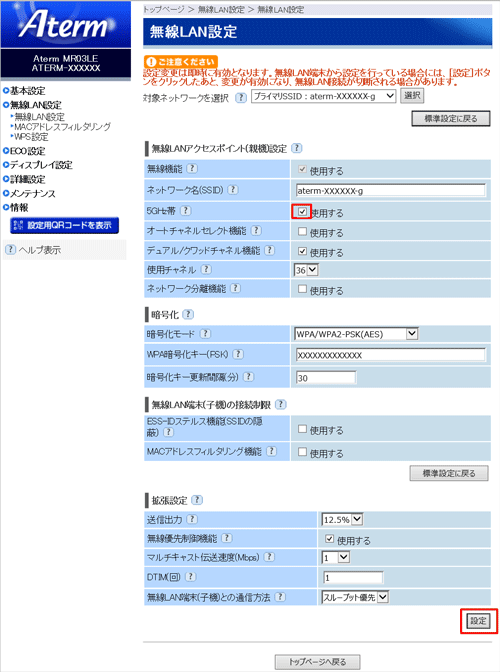The width and height of the screenshot is (500, 672).
Task: Uncheck デュアル/クワッドチャネル機能 checkbox
Action: (302, 251)
